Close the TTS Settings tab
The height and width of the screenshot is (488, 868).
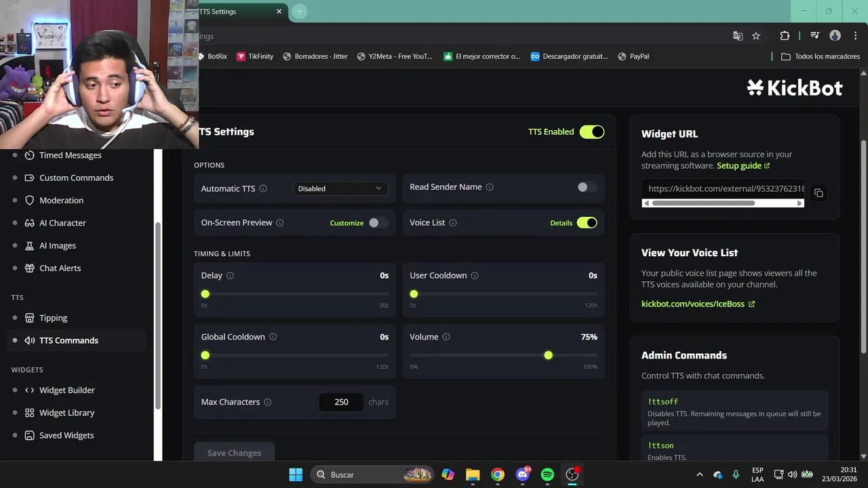point(279,12)
